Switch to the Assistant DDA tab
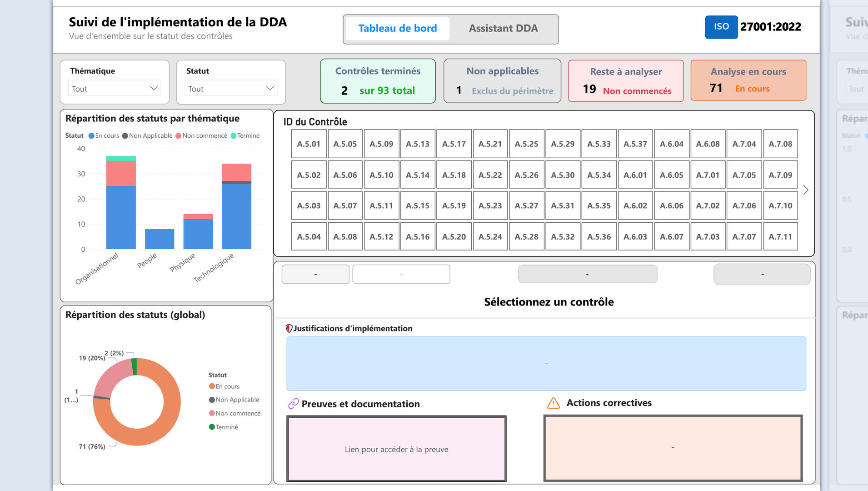868x491 pixels. (504, 29)
